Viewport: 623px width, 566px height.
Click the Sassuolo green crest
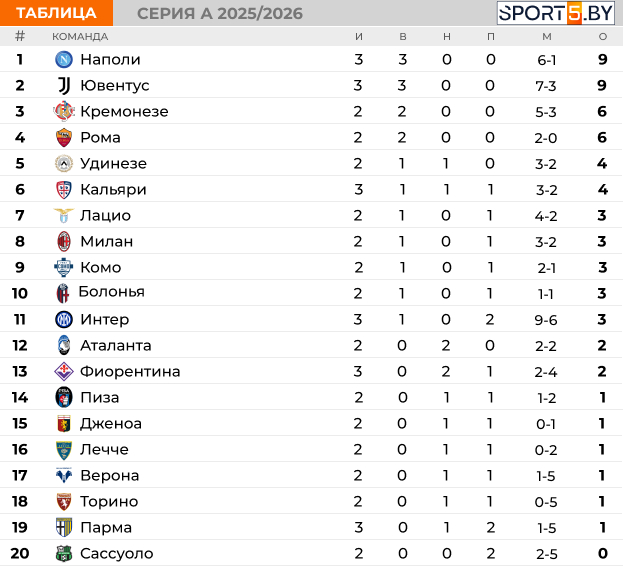coord(64,553)
